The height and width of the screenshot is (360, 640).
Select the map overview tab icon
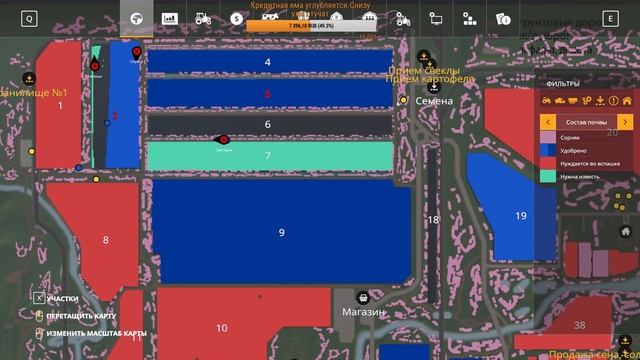tap(136, 19)
